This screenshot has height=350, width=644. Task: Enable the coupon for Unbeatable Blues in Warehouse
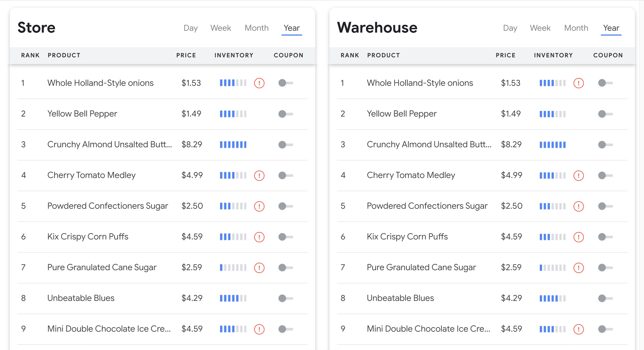pos(603,298)
